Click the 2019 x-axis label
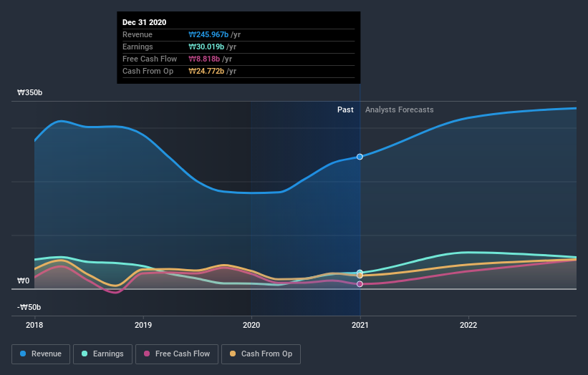The height and width of the screenshot is (375, 588). tap(143, 325)
